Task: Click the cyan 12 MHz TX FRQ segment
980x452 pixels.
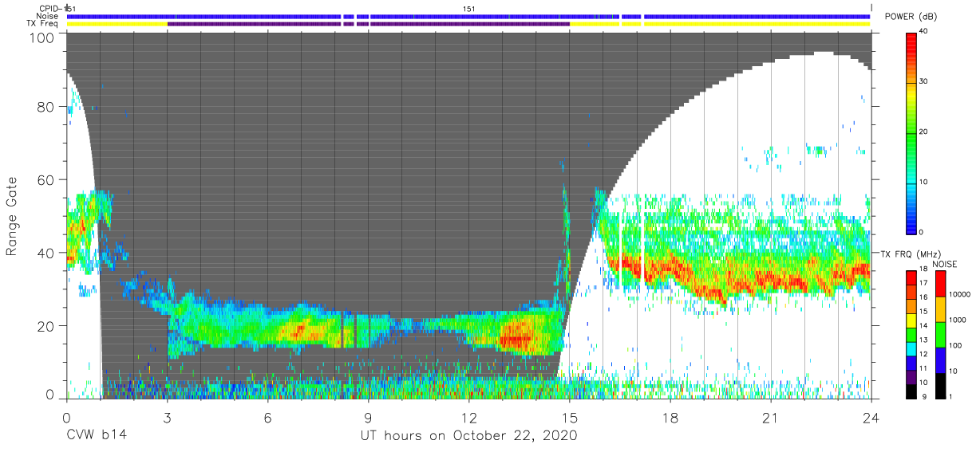Action: tap(911, 348)
